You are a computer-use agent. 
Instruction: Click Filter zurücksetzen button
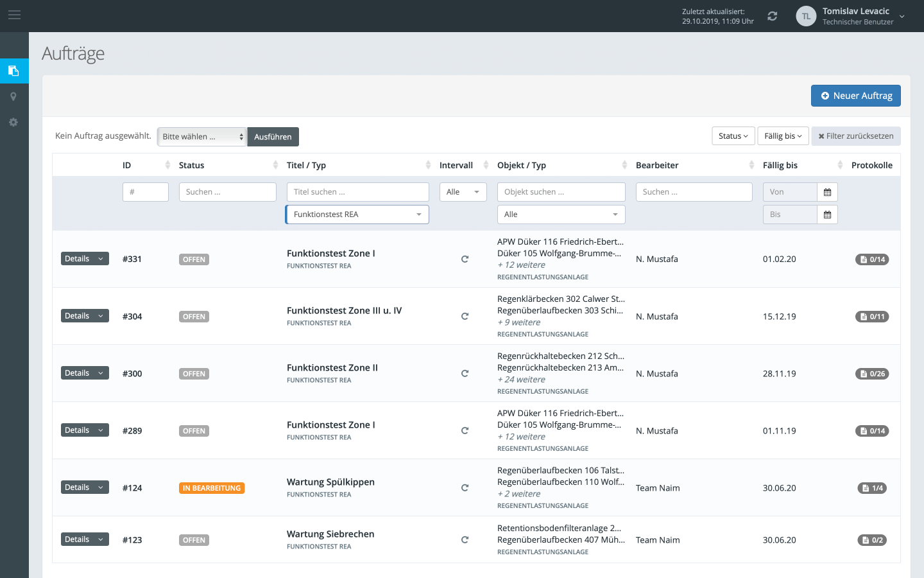[x=856, y=136]
